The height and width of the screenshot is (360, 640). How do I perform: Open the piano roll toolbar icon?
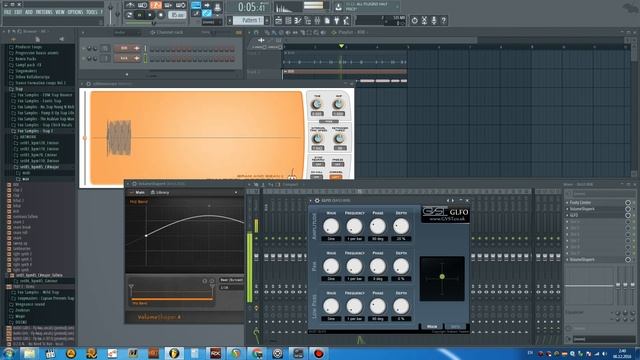coord(298,20)
